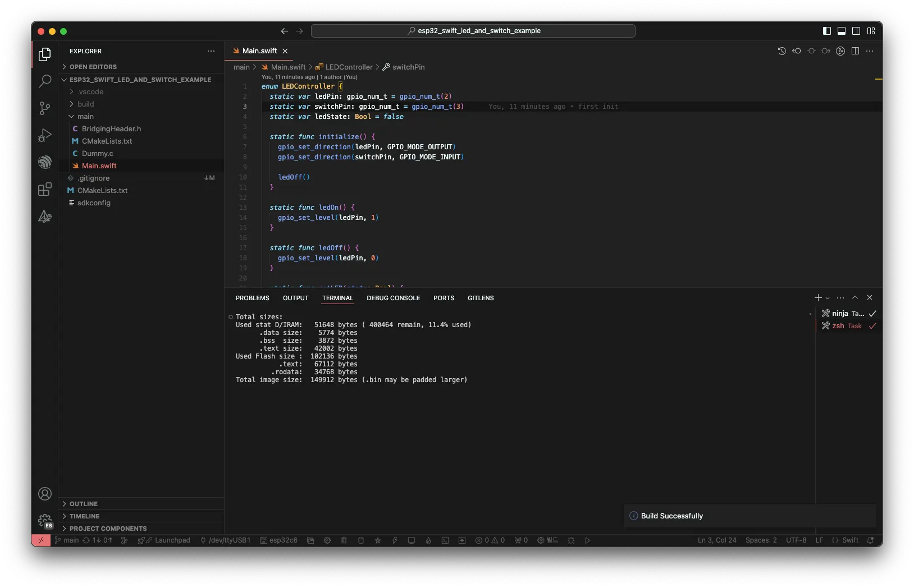Open the ESP-IDF Espressif sidebar icon
This screenshot has height=588, width=914.
point(45,163)
